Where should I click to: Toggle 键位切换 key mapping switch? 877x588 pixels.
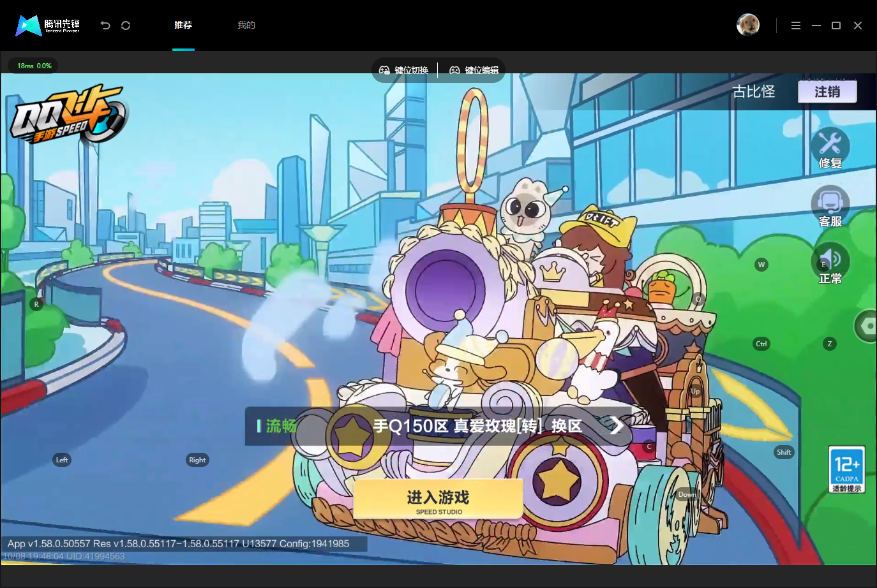point(404,70)
